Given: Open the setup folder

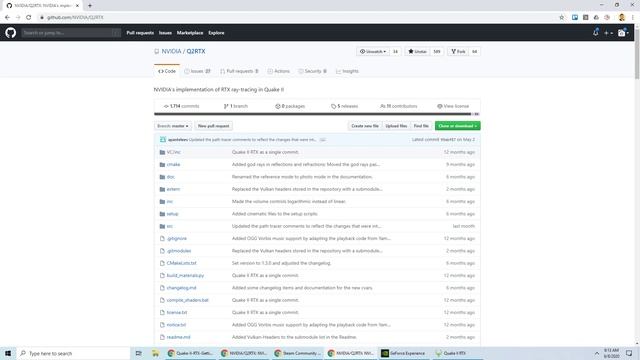Looking at the screenshot, I should coord(172,214).
